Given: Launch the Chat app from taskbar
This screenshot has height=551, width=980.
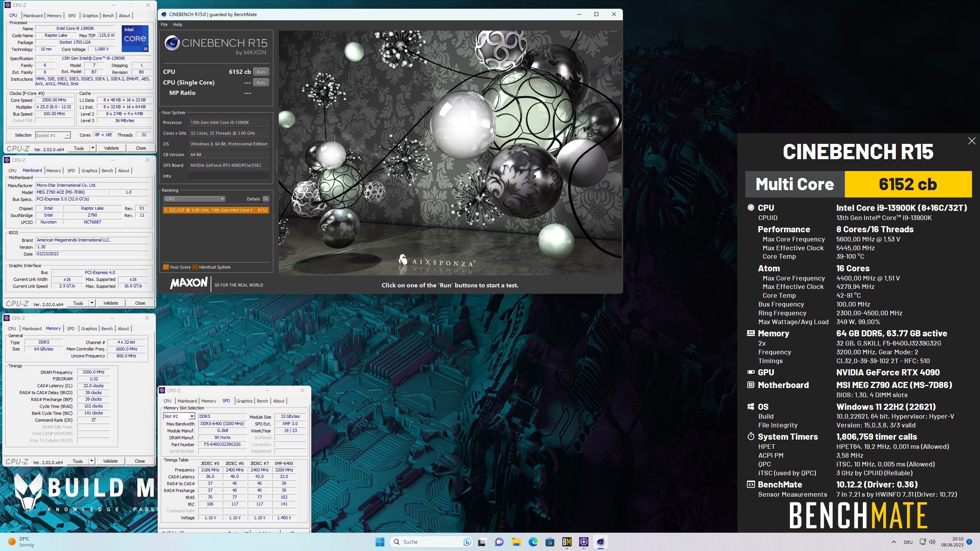Looking at the screenshot, I should tap(499, 542).
